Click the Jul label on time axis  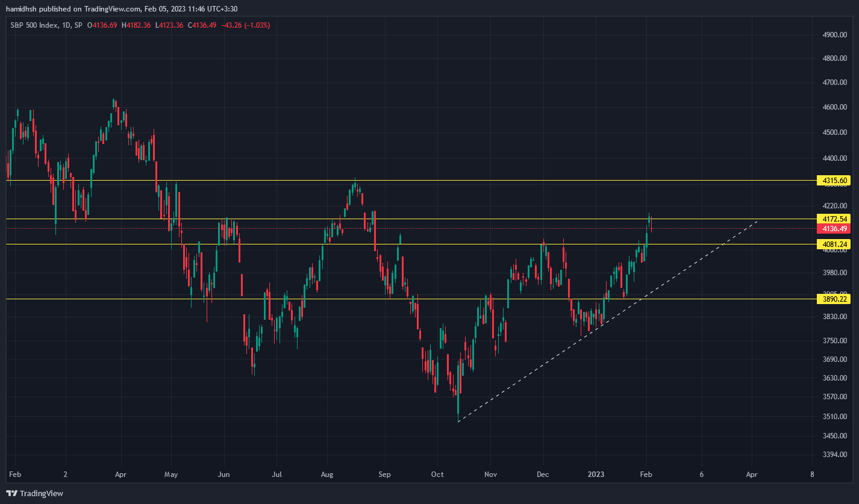pos(278,474)
